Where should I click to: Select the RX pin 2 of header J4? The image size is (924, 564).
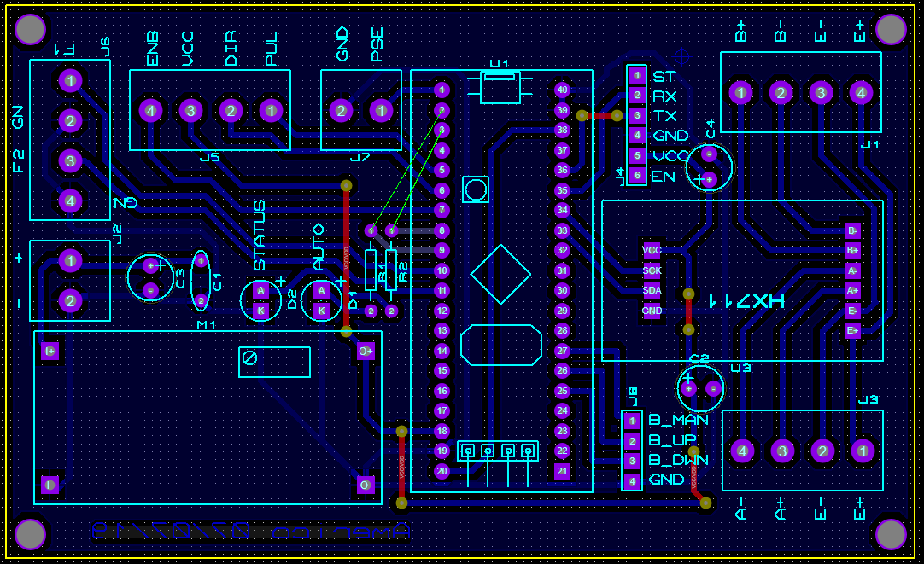(x=636, y=96)
